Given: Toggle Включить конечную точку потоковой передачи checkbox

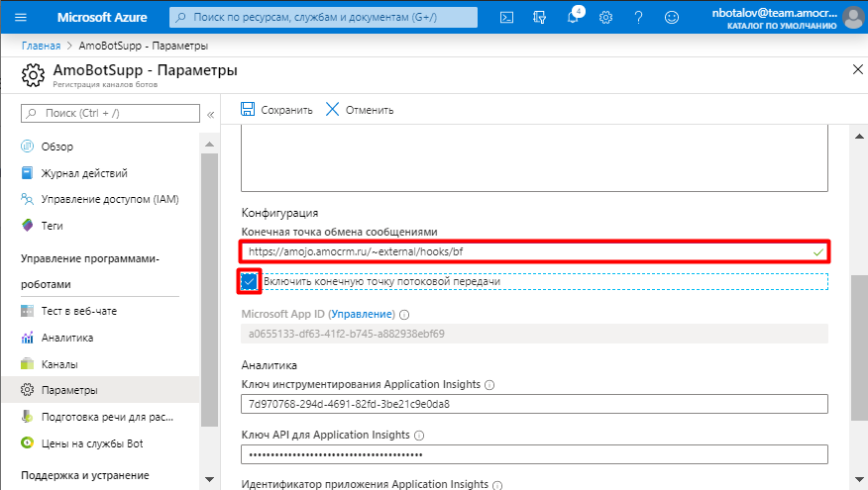Looking at the screenshot, I should coord(249,281).
